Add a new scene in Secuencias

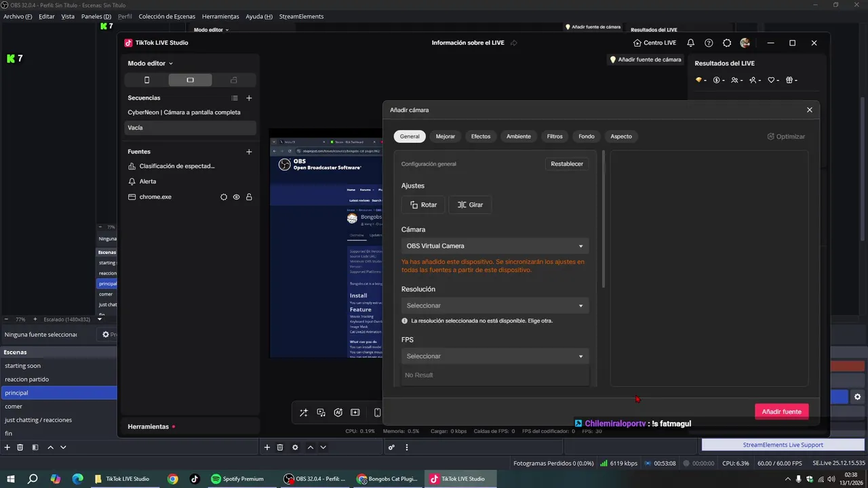pyautogui.click(x=249, y=98)
